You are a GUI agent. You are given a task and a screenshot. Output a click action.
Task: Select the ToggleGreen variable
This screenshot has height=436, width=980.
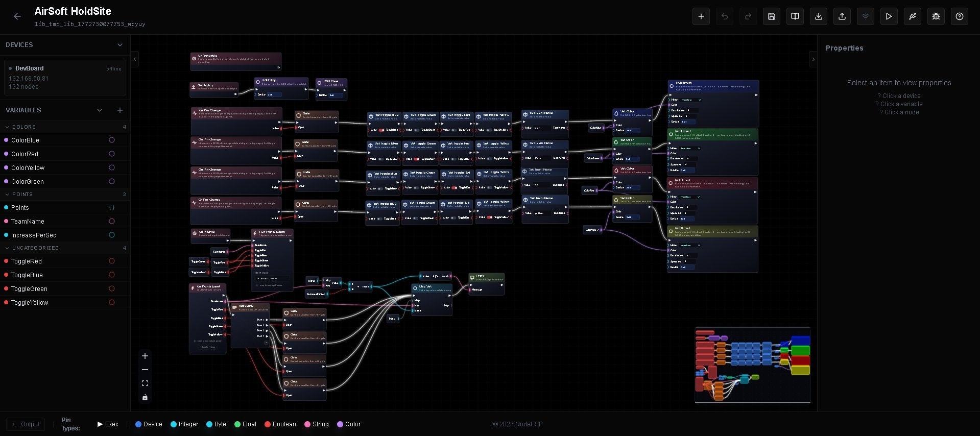65,288
